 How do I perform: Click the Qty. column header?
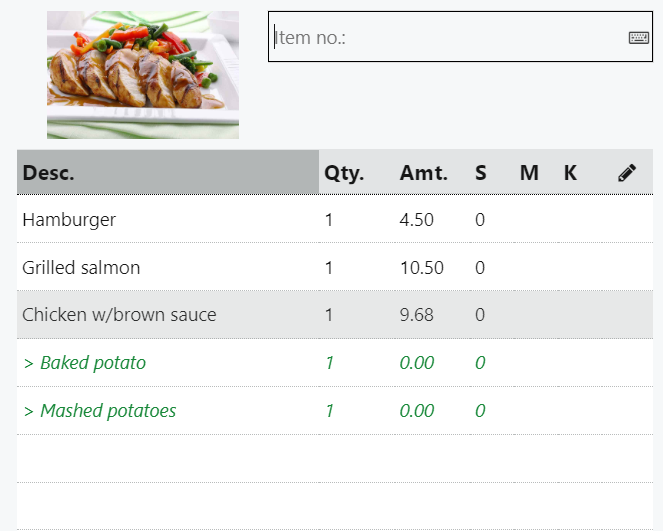[x=344, y=173]
